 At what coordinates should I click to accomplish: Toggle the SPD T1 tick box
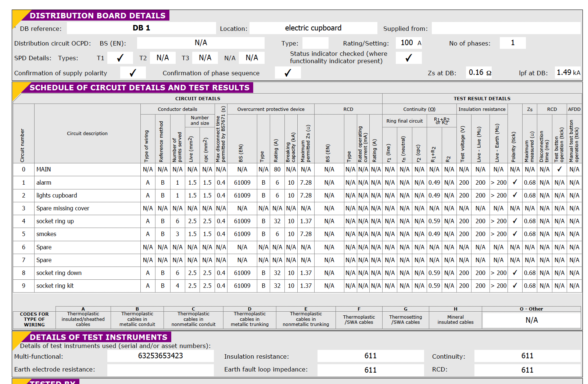[x=120, y=58]
